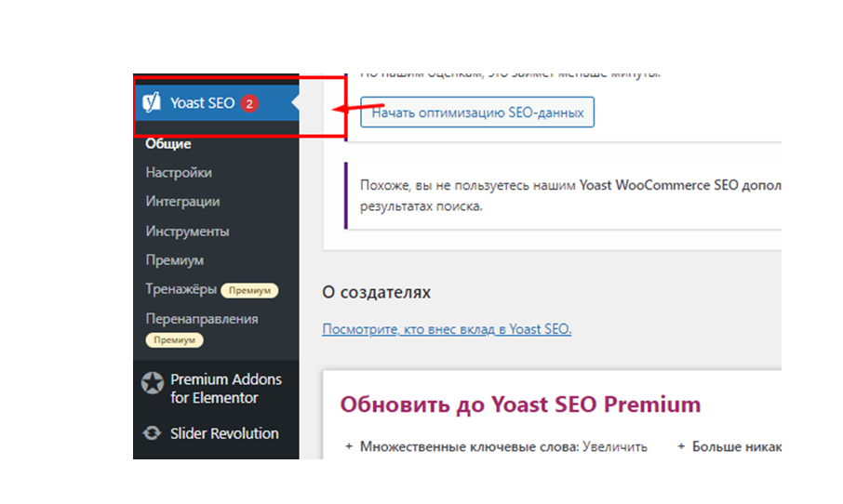
Task: Click the результатах поиска notice line
Action: [x=421, y=206]
